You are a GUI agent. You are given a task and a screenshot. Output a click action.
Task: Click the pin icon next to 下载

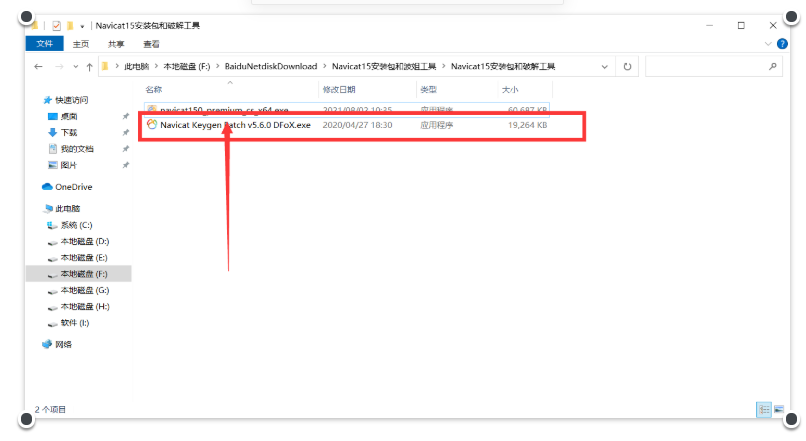coord(125,133)
